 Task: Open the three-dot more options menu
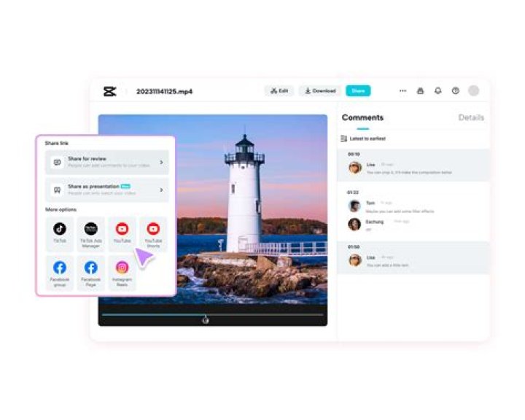pyautogui.click(x=402, y=90)
